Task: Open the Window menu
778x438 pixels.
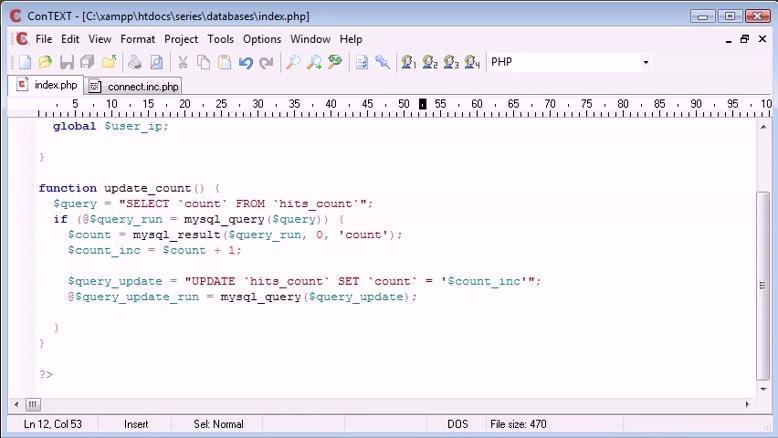Action: click(x=310, y=39)
